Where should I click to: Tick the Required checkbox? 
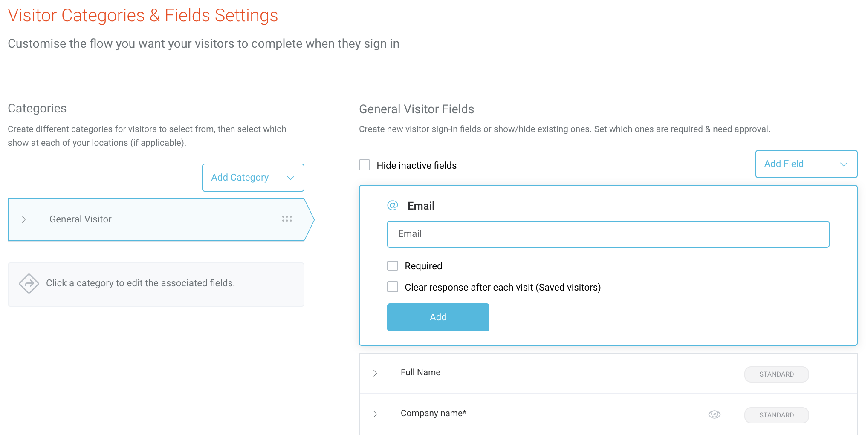[x=393, y=266]
